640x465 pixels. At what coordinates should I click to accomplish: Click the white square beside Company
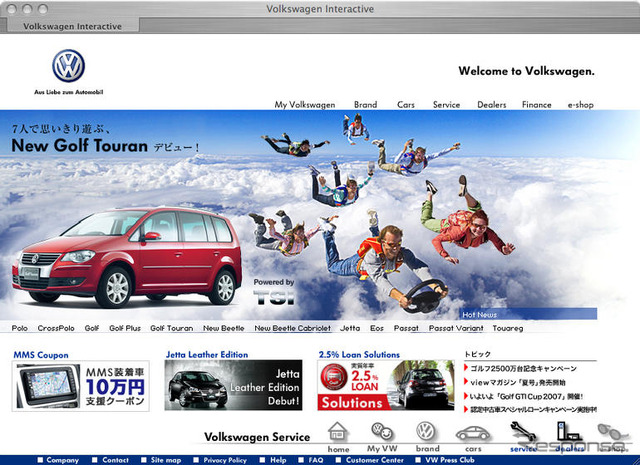pos(40,460)
